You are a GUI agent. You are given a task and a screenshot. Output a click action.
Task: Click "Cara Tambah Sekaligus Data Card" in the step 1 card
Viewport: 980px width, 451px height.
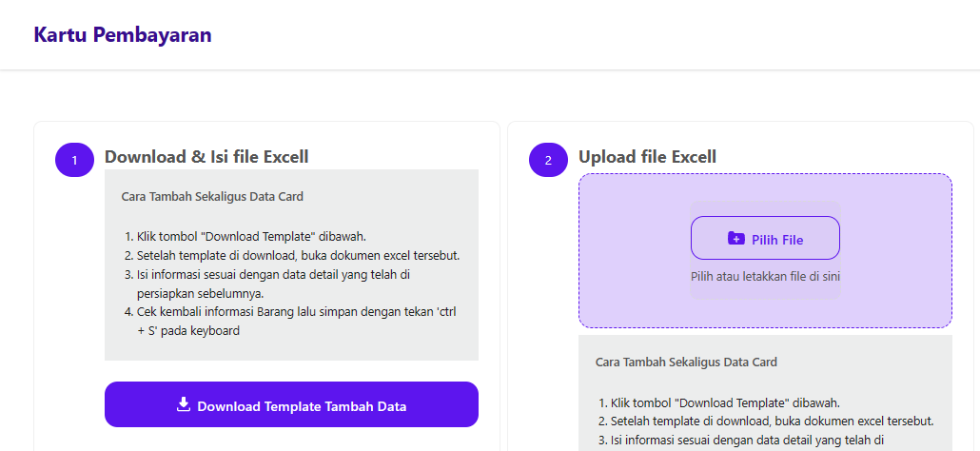[x=212, y=197]
